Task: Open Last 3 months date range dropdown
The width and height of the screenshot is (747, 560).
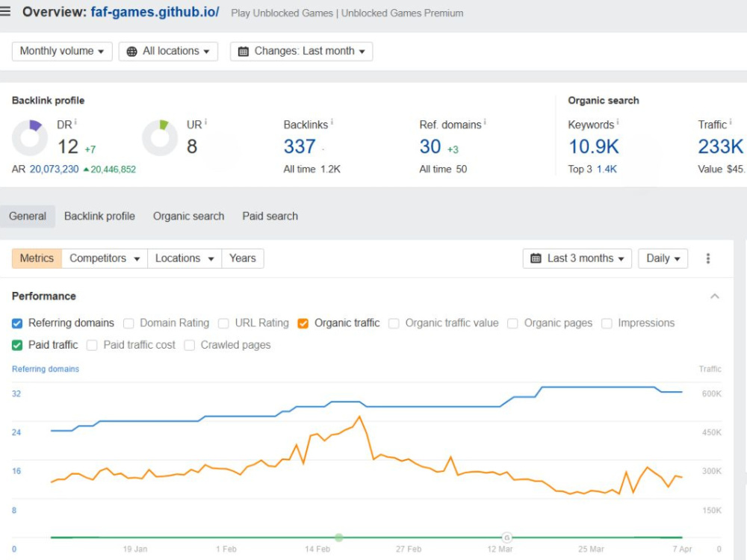Action: click(577, 258)
